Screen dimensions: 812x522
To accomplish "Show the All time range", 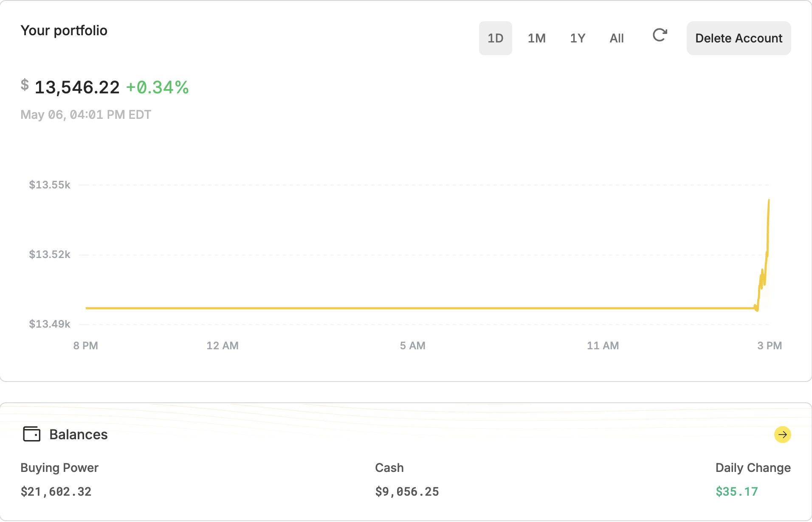I will coord(617,38).
